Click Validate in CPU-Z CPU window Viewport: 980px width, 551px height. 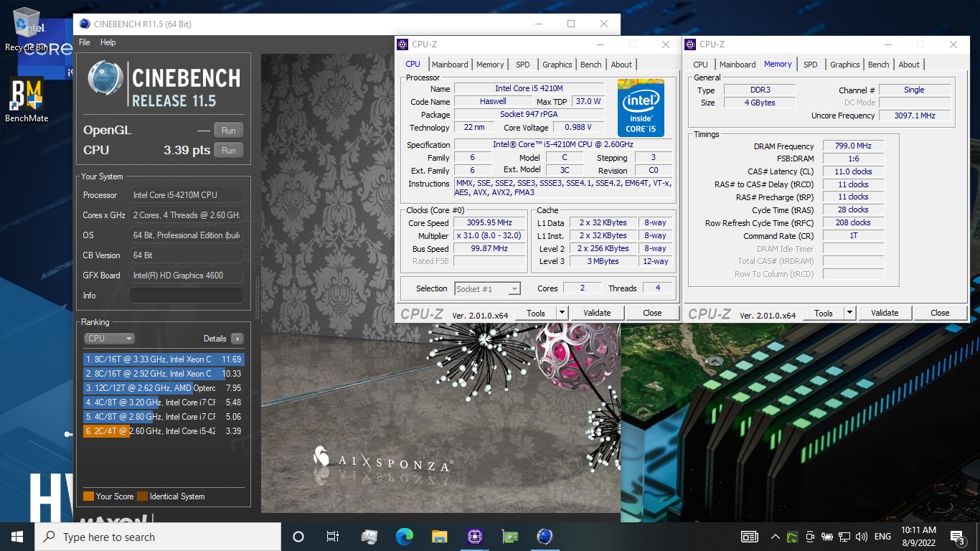(x=597, y=313)
